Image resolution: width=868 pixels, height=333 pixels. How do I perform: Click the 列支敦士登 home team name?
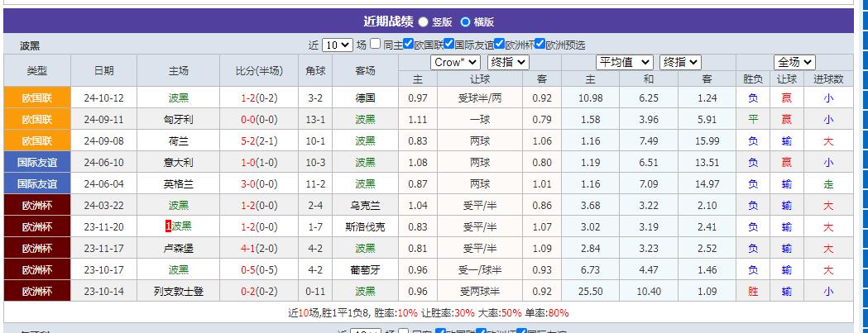[x=179, y=291]
